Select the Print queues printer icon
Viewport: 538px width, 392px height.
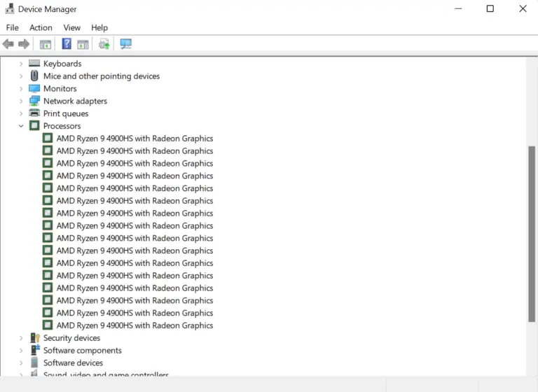34,113
